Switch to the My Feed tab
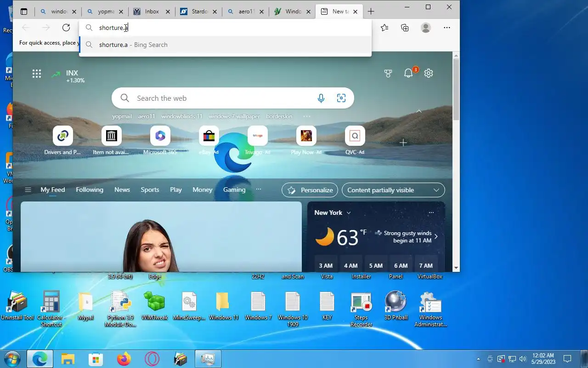The height and width of the screenshot is (368, 588). click(53, 190)
